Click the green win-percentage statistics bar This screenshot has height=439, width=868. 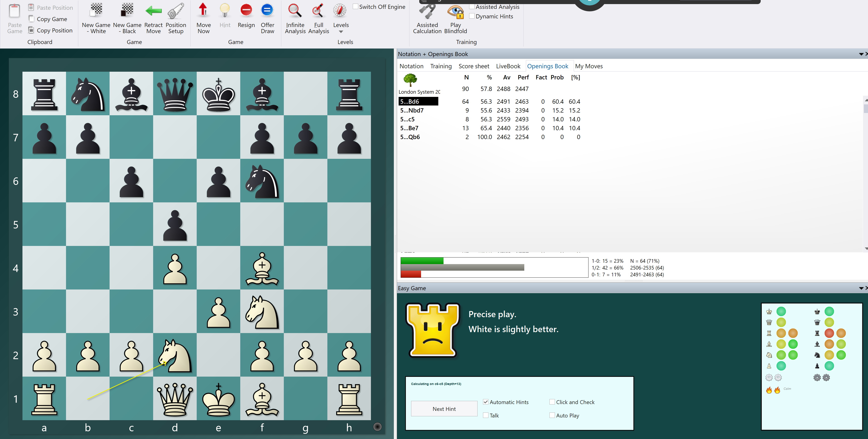(422, 260)
